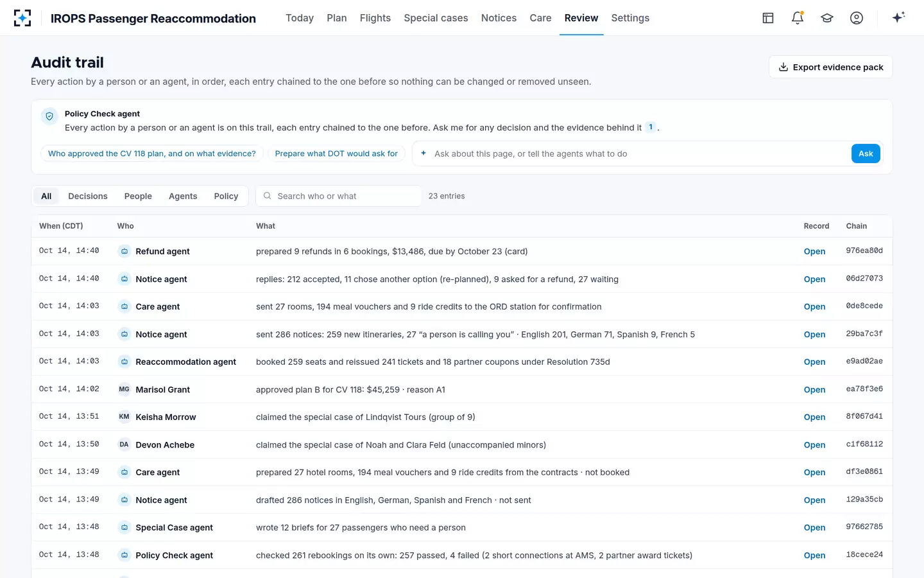Image resolution: width=924 pixels, height=578 pixels.
Task: Click the IROPS app logo icon
Action: (22, 18)
